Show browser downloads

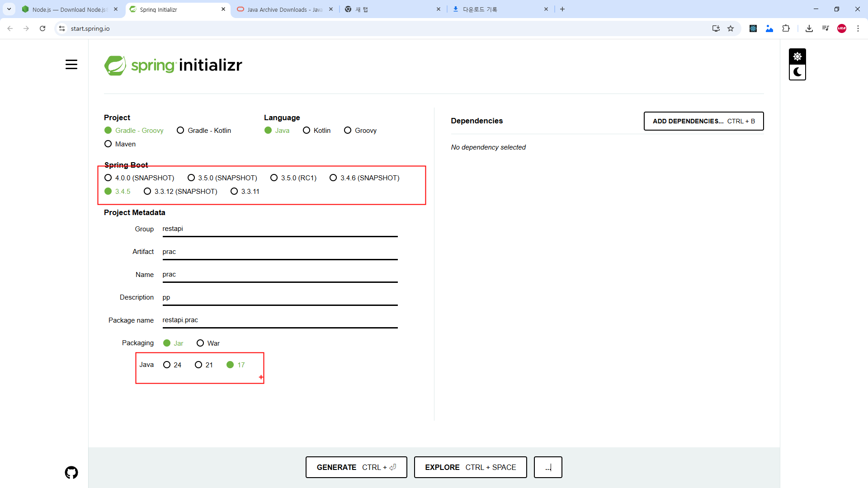[809, 28]
